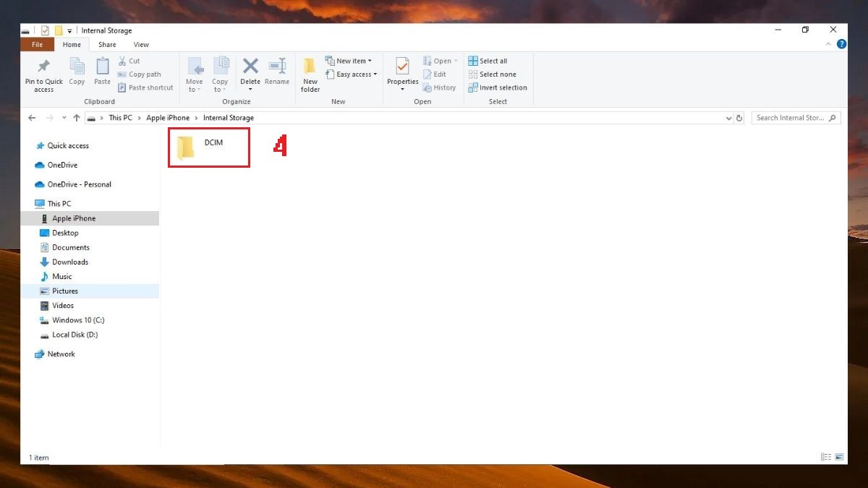
Task: Click the Search Internal Storage field
Action: tap(796, 118)
